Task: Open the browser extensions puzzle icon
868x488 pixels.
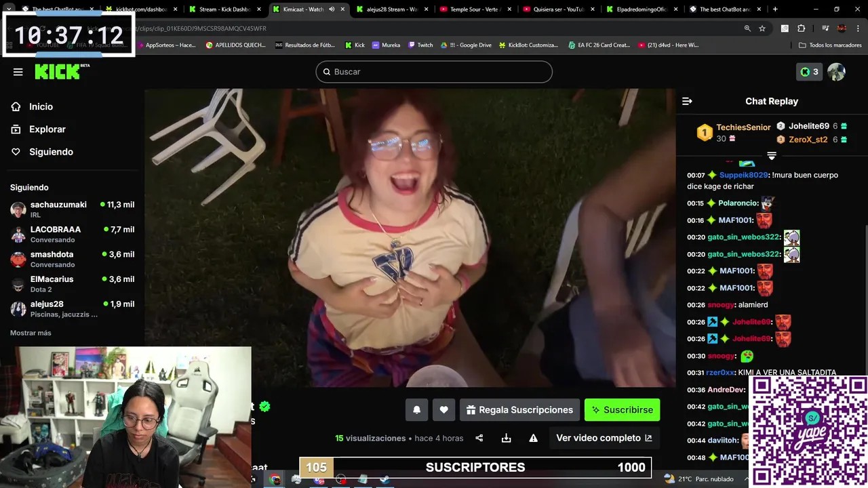Action: tap(801, 28)
